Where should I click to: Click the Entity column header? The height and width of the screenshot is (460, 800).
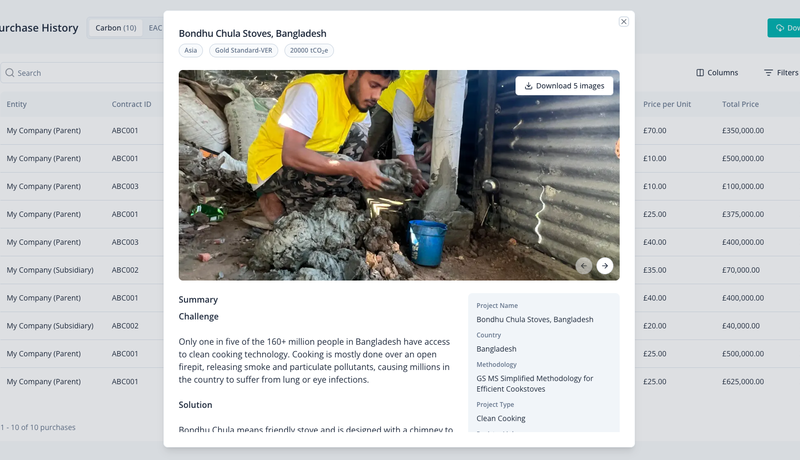(x=16, y=104)
